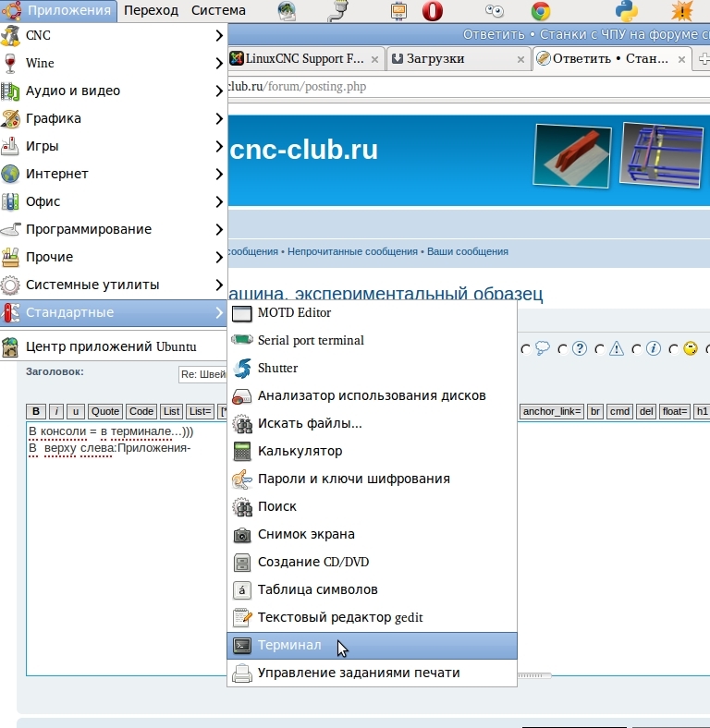710x728 pixels.
Task: Click the cable connector icon in top panel
Action: (338, 11)
